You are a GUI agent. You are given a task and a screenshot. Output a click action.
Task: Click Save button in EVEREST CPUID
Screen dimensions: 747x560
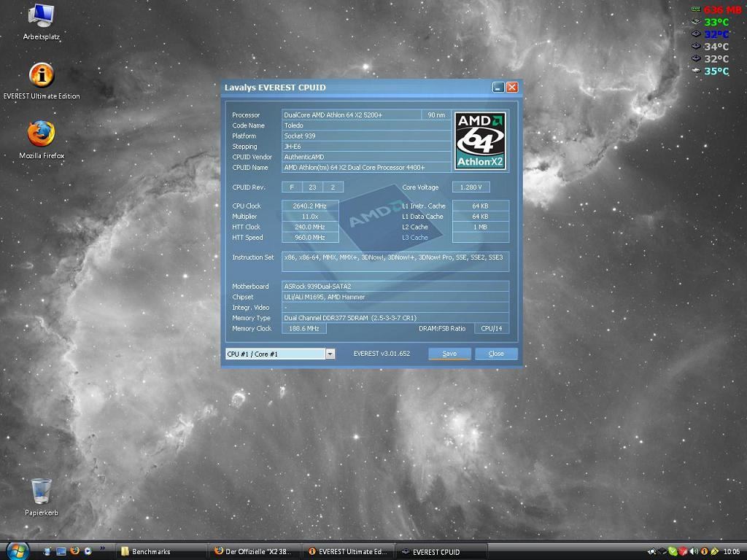449,354
